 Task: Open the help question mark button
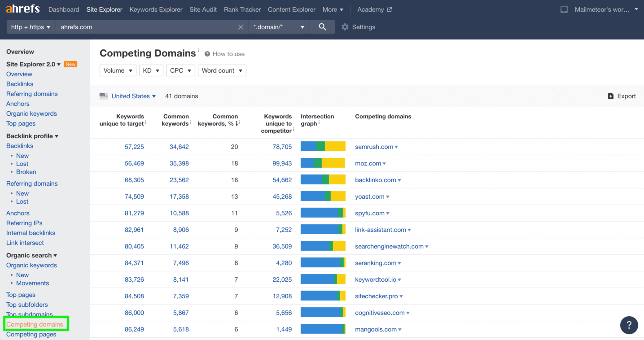coord(629,325)
